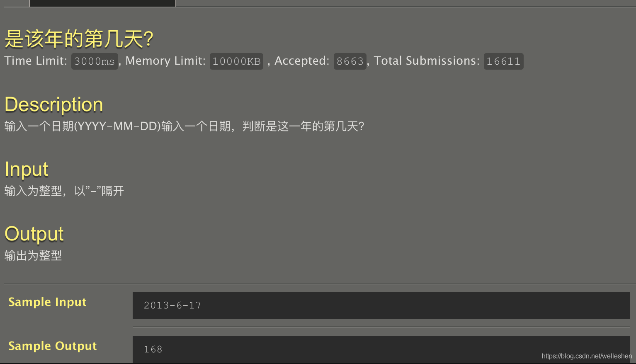Open the blog.csdn.net/welleshen watermark link
The height and width of the screenshot is (364, 636).
(587, 356)
